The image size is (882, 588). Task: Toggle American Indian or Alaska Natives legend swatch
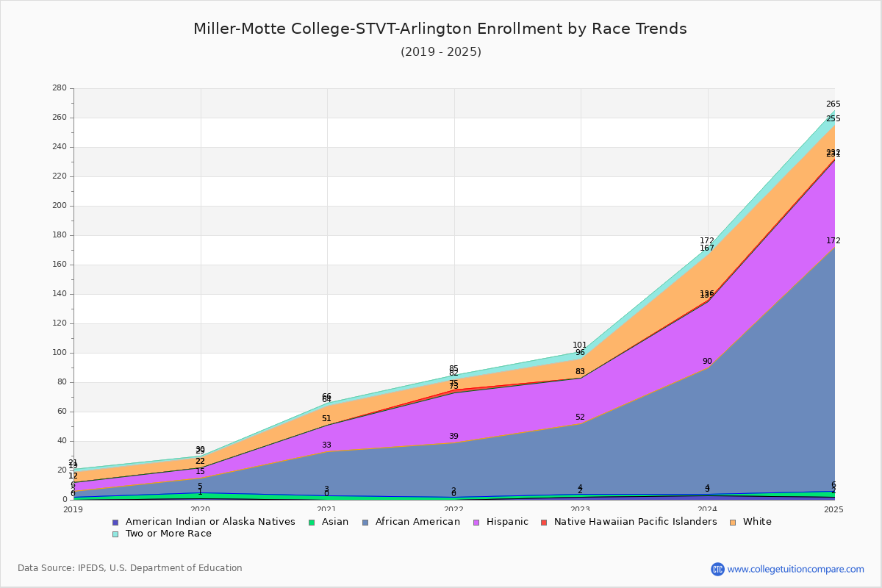pyautogui.click(x=115, y=522)
